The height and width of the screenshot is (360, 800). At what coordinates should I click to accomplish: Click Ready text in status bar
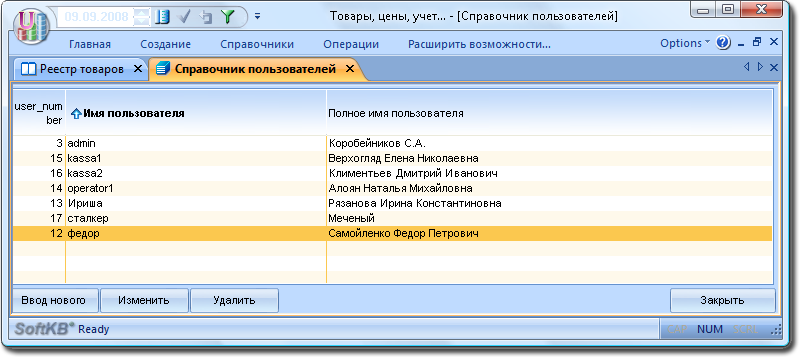click(x=94, y=329)
